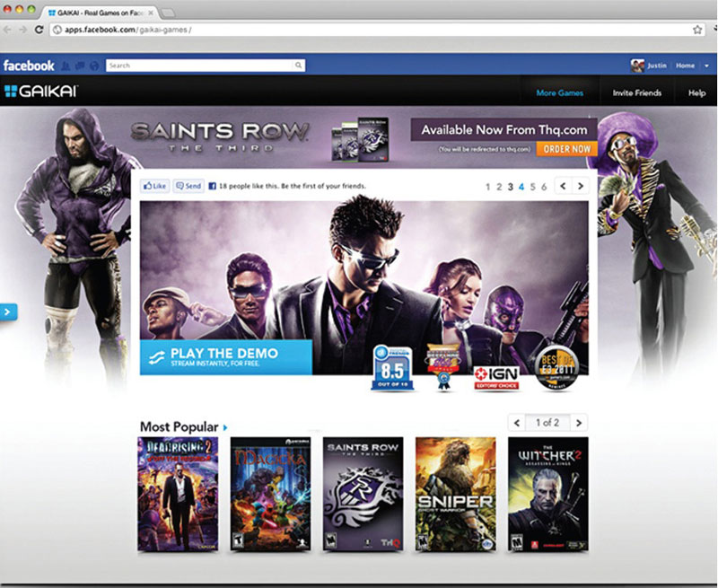Go to slide 6

pos(544,187)
